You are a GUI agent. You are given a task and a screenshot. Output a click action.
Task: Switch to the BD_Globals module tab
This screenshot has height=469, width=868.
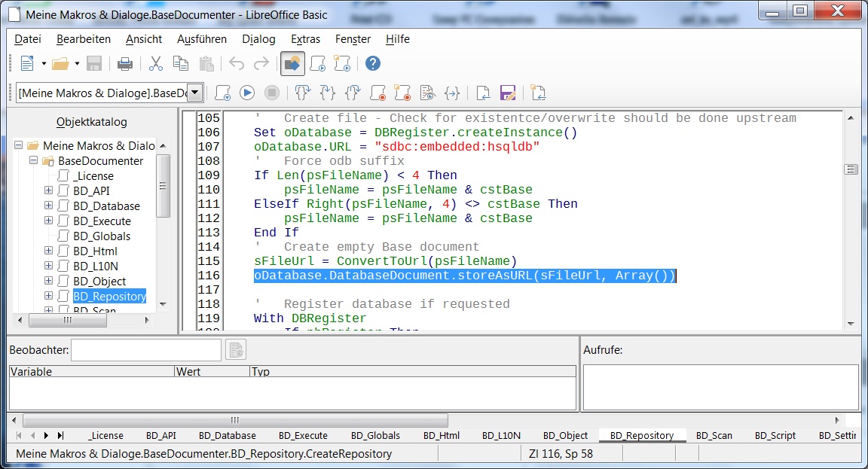[x=375, y=436]
